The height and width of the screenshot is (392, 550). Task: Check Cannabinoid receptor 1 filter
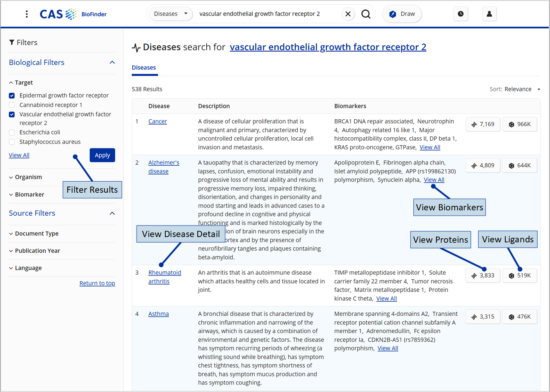coord(12,105)
